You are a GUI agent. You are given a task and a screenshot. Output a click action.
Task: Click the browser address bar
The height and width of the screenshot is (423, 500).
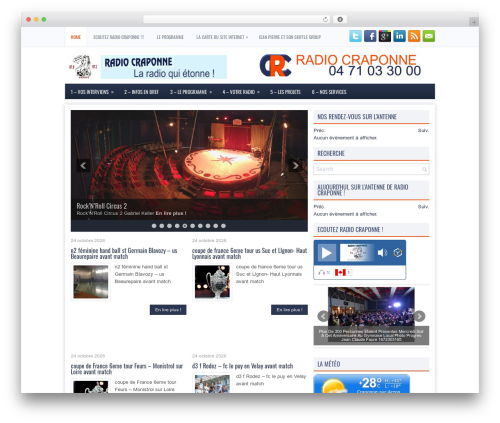click(x=236, y=19)
